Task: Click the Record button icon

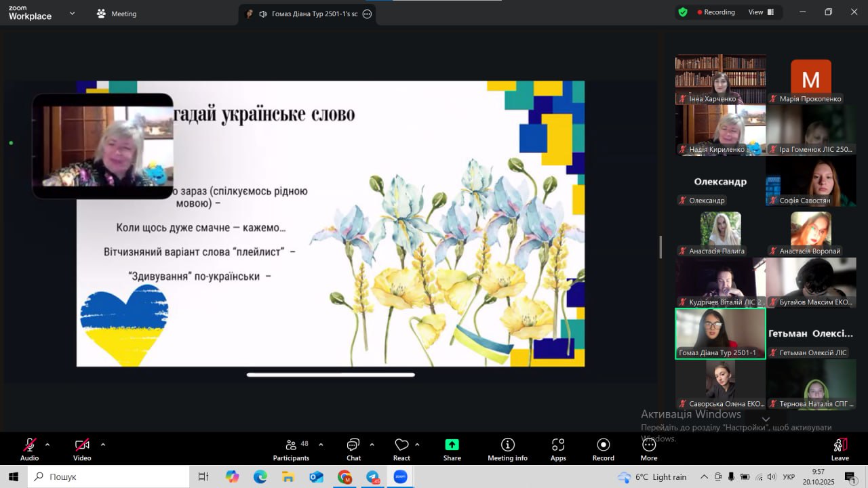Action: pos(603,445)
